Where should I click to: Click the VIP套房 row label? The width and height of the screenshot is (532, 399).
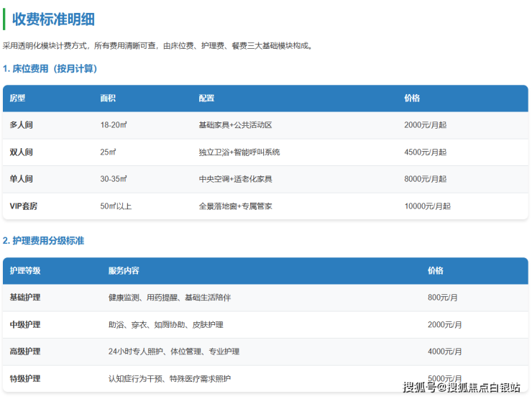pos(24,206)
